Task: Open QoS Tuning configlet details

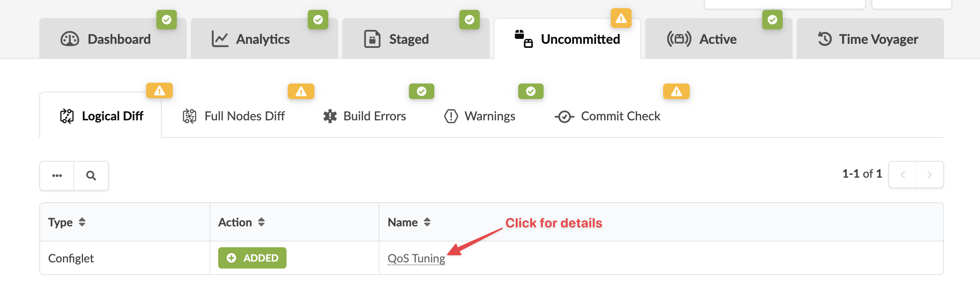Action: coord(416,258)
